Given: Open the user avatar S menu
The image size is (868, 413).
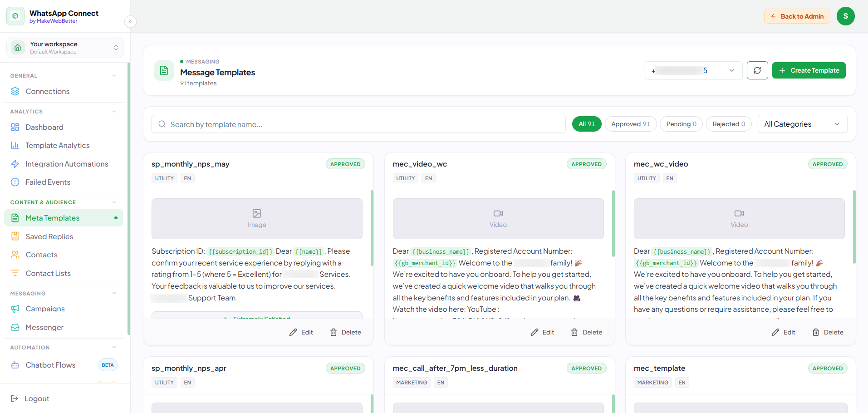Looking at the screenshot, I should (845, 16).
